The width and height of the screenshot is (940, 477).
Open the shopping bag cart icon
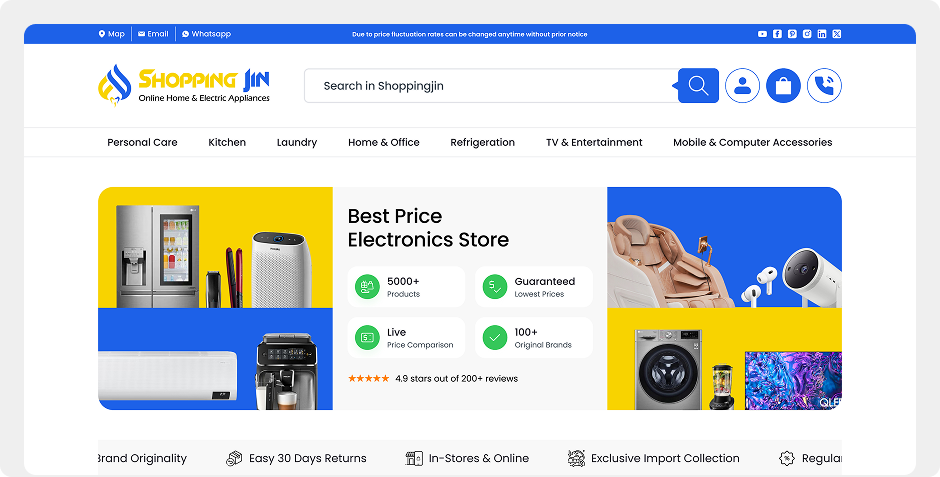pos(783,86)
